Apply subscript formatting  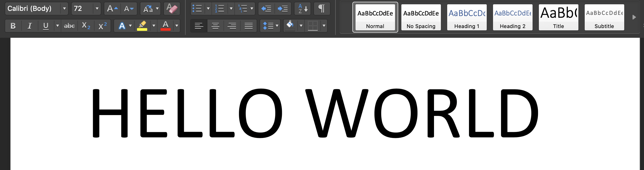point(86,26)
